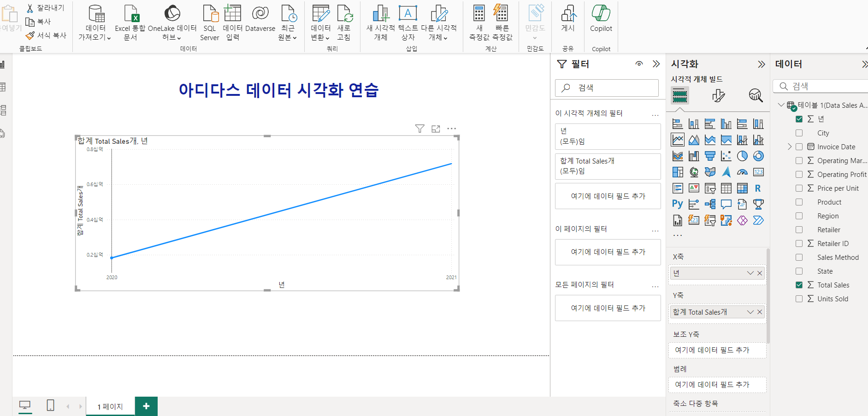868x416 pixels.
Task: Choose the KPI visualization
Action: pos(694,188)
